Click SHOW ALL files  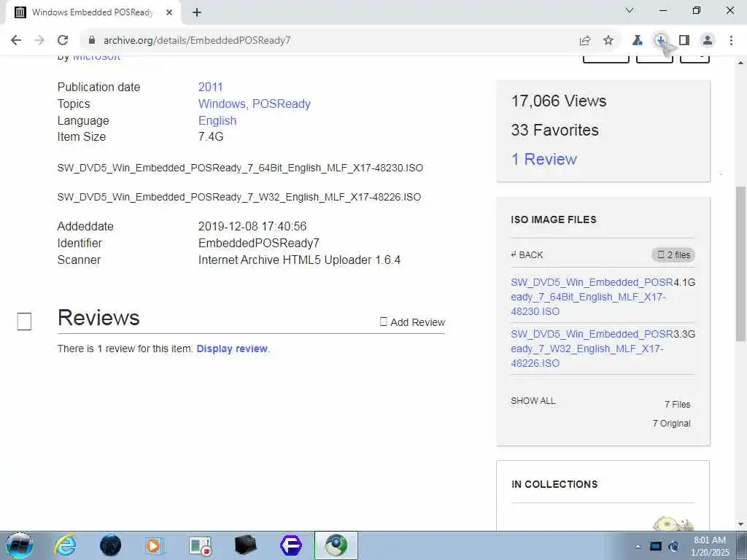(x=533, y=401)
